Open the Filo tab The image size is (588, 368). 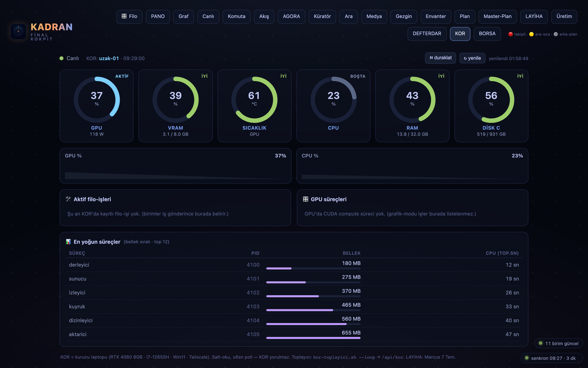coord(129,17)
